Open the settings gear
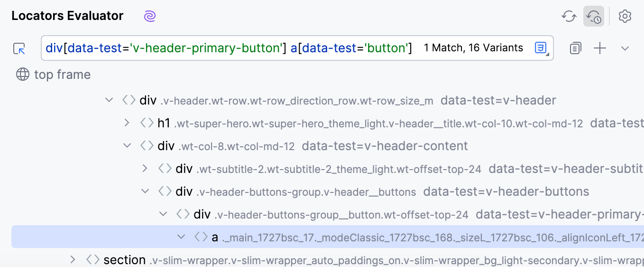The height and width of the screenshot is (267, 644). coord(625,16)
